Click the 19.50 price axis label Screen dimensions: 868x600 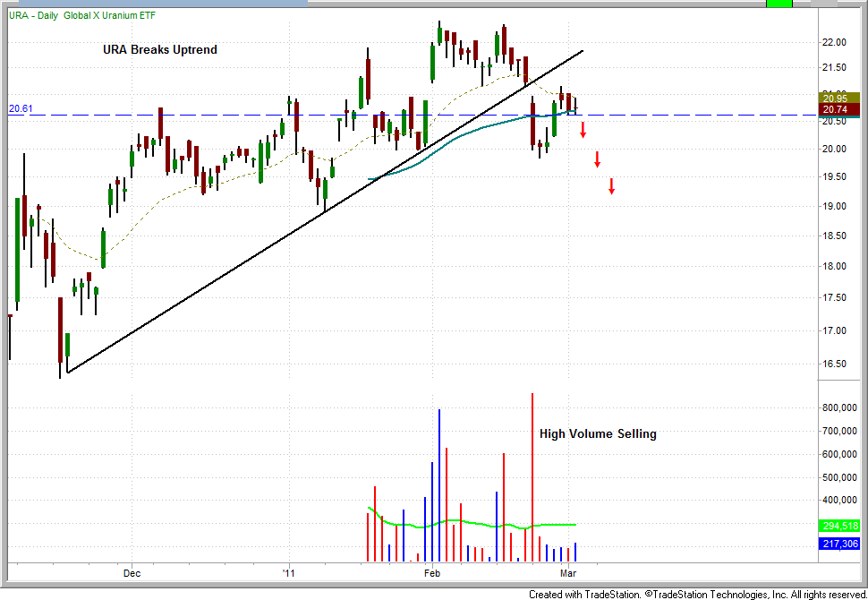coord(834,176)
